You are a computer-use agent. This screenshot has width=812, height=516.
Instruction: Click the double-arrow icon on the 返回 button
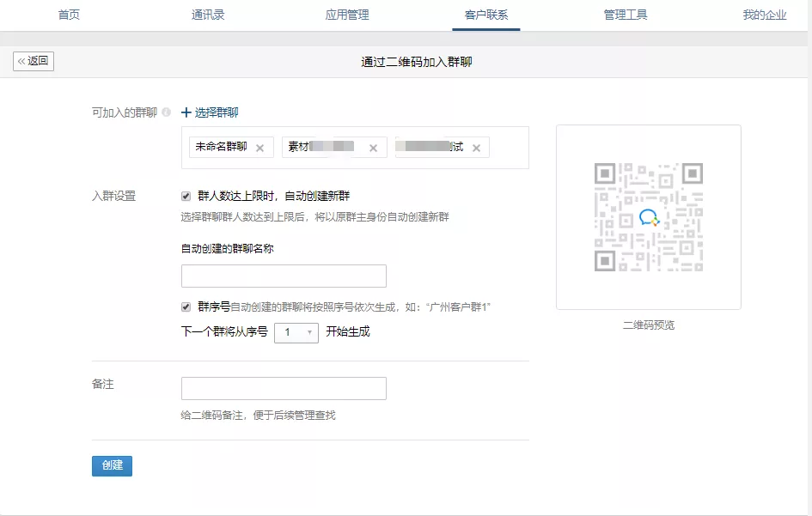[x=21, y=61]
